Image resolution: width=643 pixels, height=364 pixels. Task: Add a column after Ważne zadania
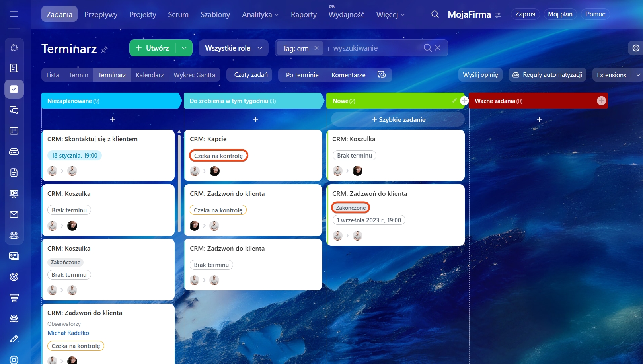[601, 101]
